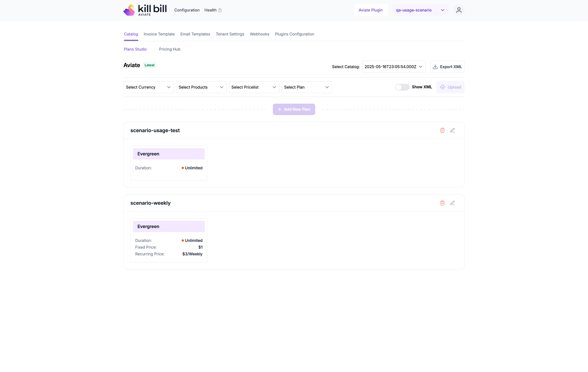This screenshot has width=588, height=372.
Task: Click the Add New Plan button
Action: pos(294,109)
